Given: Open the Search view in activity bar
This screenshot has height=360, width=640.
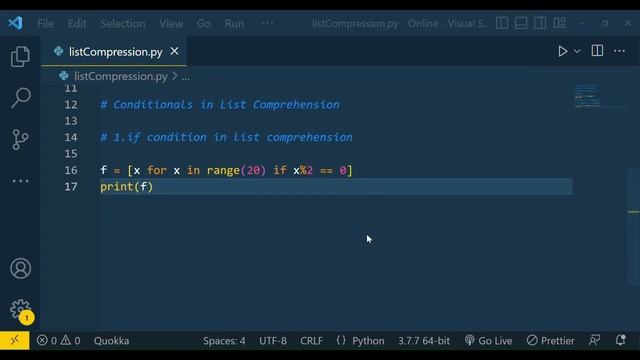Looking at the screenshot, I should [x=20, y=98].
